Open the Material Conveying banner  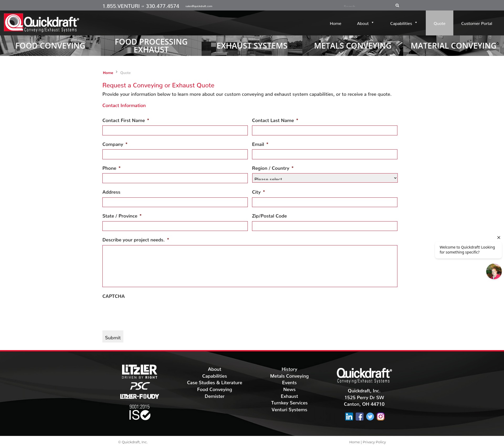[454, 46]
